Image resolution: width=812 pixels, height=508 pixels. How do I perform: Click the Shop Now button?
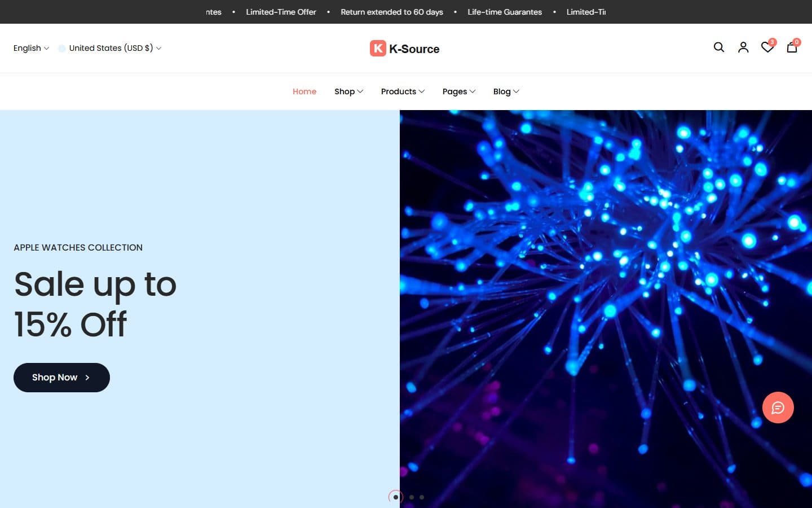61,378
